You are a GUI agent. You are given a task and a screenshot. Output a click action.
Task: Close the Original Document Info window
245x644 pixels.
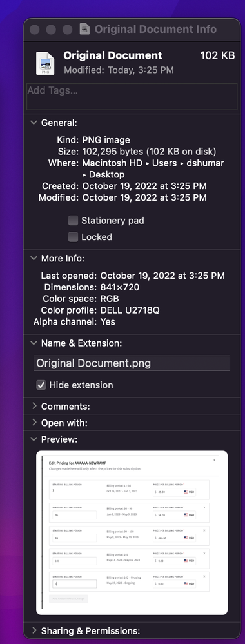pyautogui.click(x=35, y=30)
